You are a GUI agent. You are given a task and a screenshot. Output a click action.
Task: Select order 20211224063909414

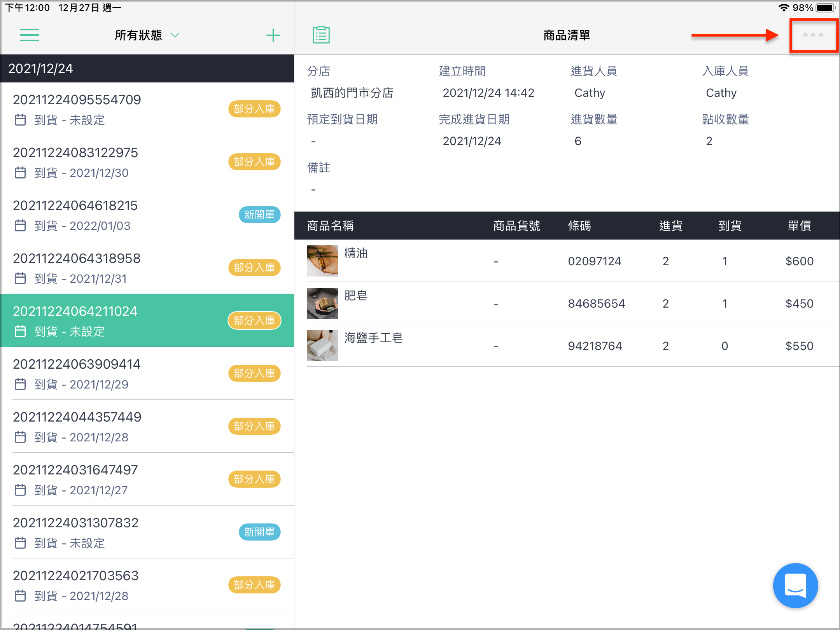147,373
